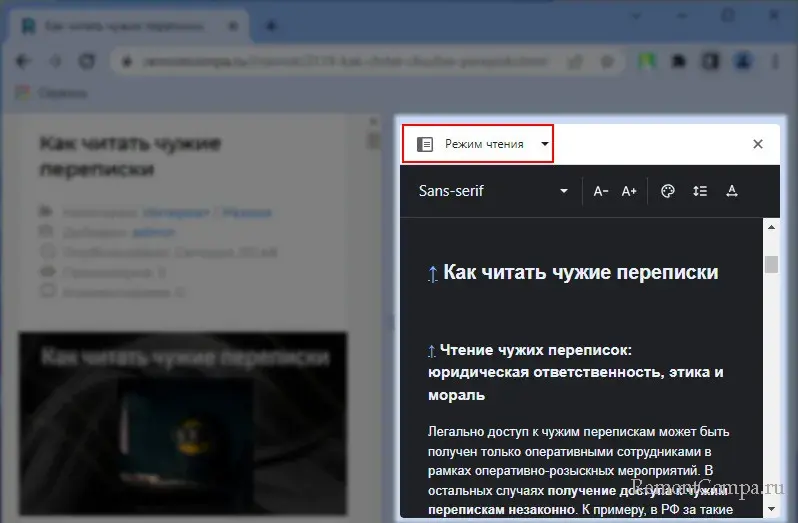Reload the current page
The image size is (798, 523).
[87, 61]
